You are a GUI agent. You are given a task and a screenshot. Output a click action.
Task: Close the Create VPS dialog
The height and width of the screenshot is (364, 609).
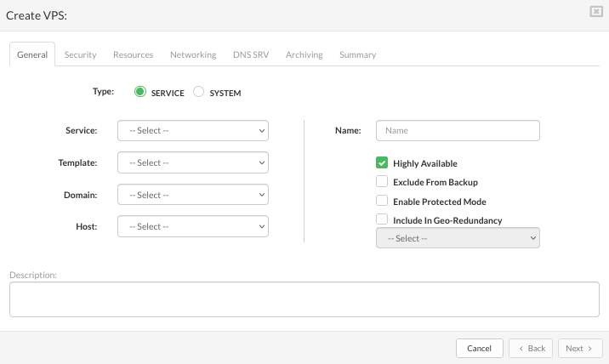596,11
